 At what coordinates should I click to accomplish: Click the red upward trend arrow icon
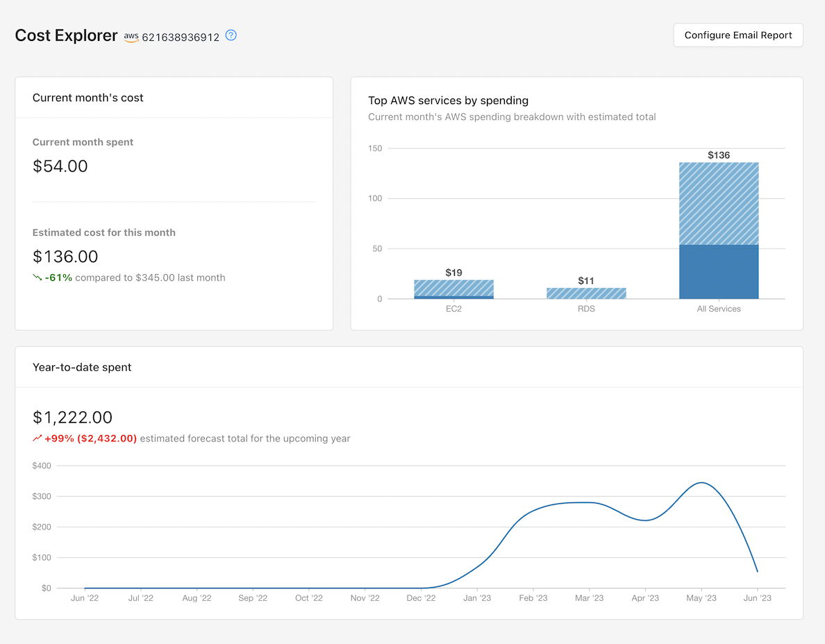coord(37,439)
